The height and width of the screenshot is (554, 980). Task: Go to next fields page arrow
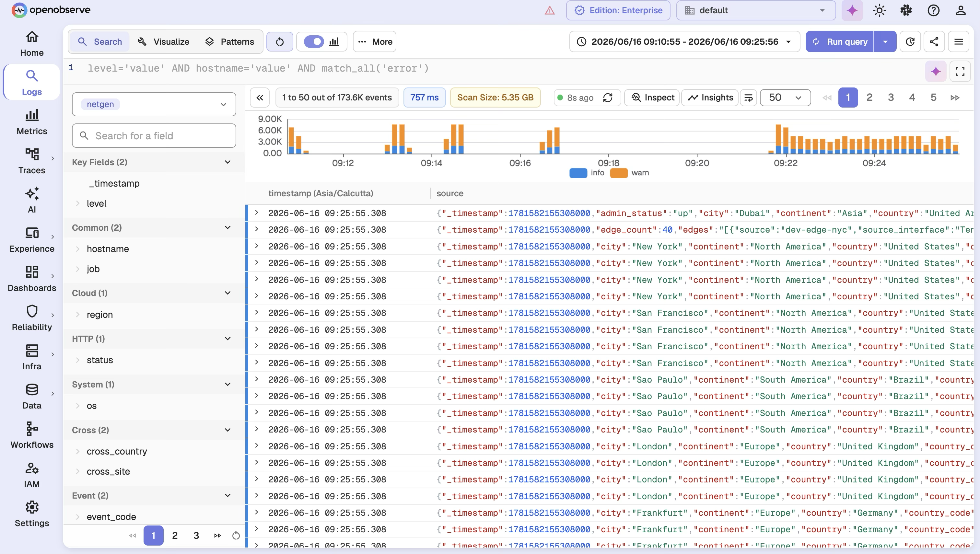click(217, 535)
